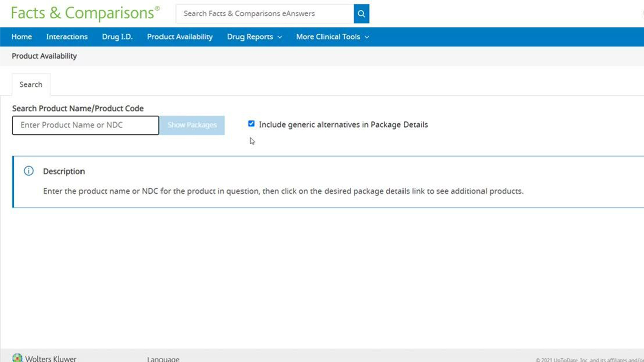Click the Product Availability page heading

(x=44, y=56)
